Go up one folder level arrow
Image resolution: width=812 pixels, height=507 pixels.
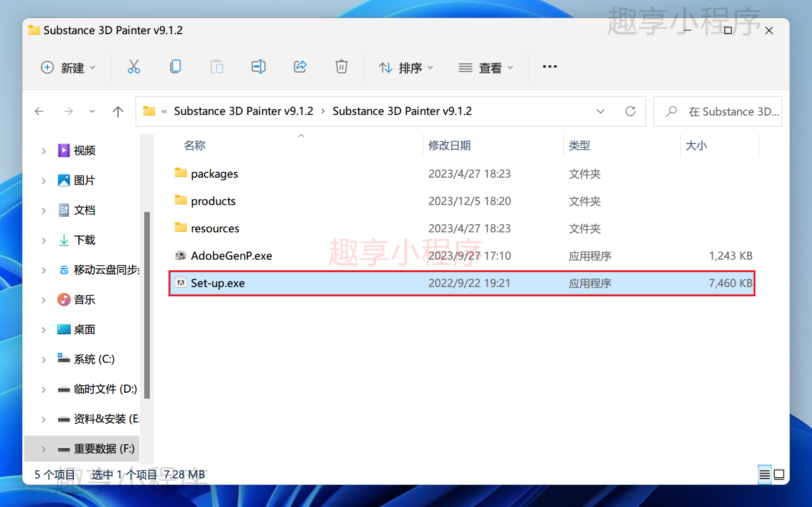[118, 111]
